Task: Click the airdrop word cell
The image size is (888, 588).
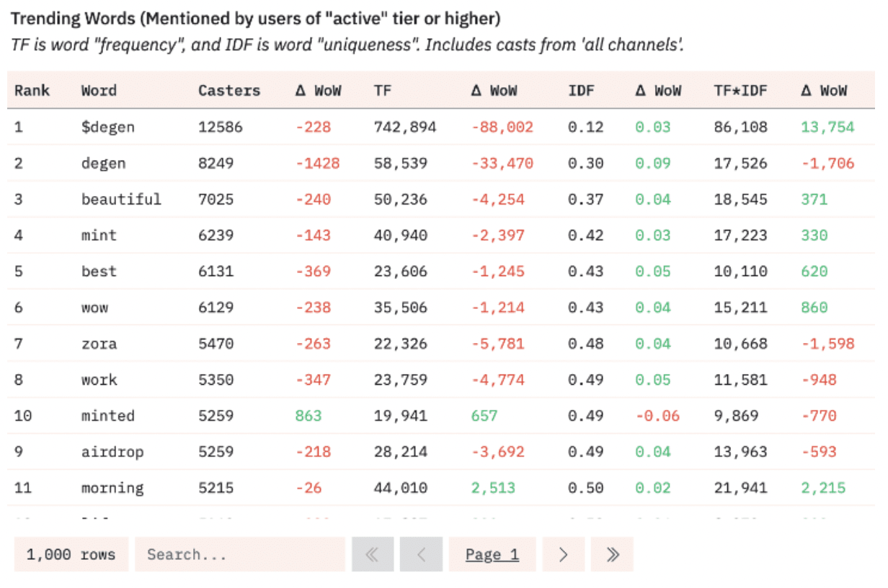Action: (112, 452)
